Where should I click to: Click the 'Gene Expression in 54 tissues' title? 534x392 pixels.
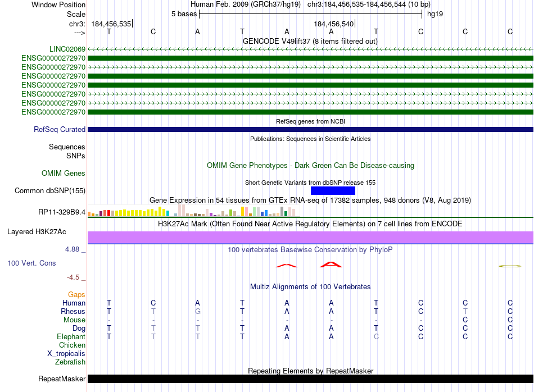pyautogui.click(x=310, y=200)
